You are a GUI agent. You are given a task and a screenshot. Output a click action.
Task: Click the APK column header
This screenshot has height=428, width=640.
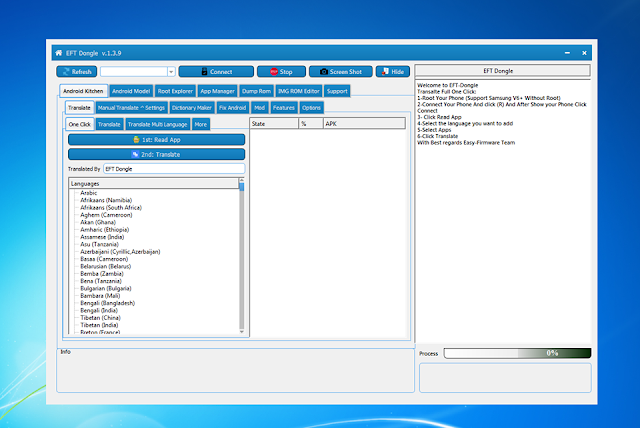[364, 124]
